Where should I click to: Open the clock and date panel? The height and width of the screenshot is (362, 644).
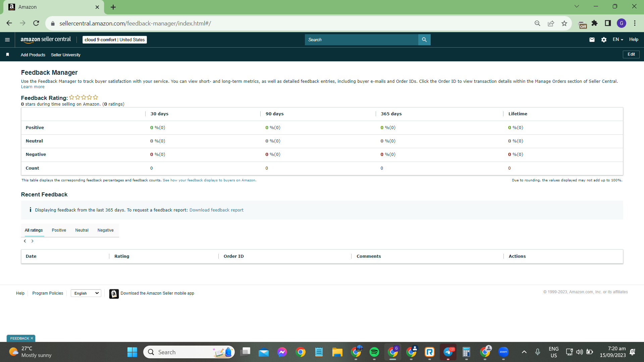coord(612,352)
